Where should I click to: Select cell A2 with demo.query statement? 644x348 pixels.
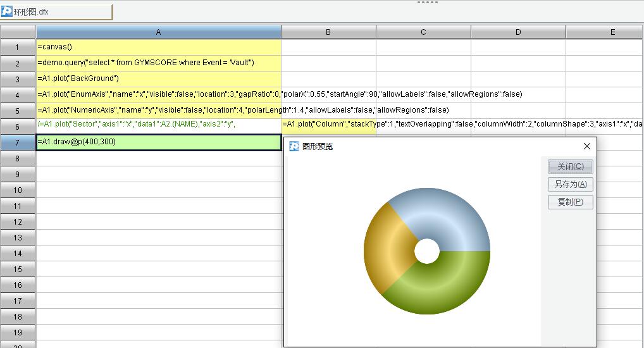(x=158, y=63)
